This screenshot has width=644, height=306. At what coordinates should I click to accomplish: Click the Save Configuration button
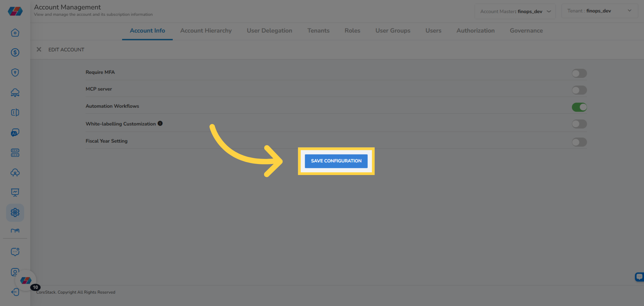click(x=336, y=161)
